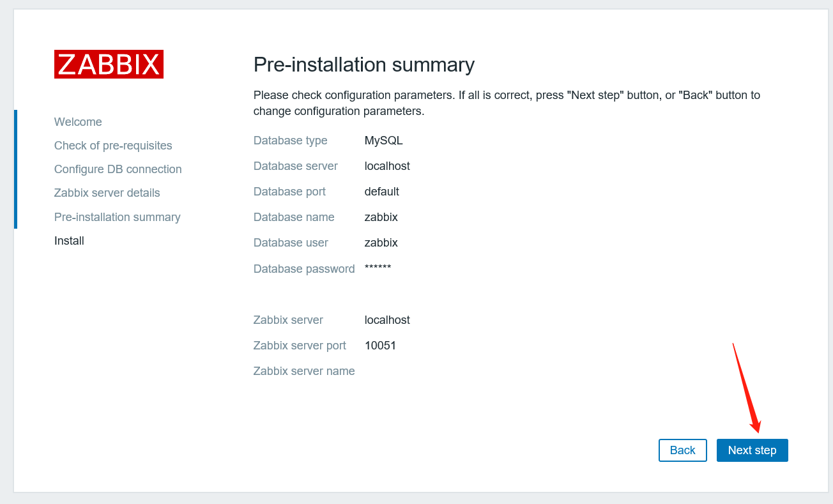Viewport: 833px width, 504px height.
Task: Click the ZABBIX logo
Action: 109,65
